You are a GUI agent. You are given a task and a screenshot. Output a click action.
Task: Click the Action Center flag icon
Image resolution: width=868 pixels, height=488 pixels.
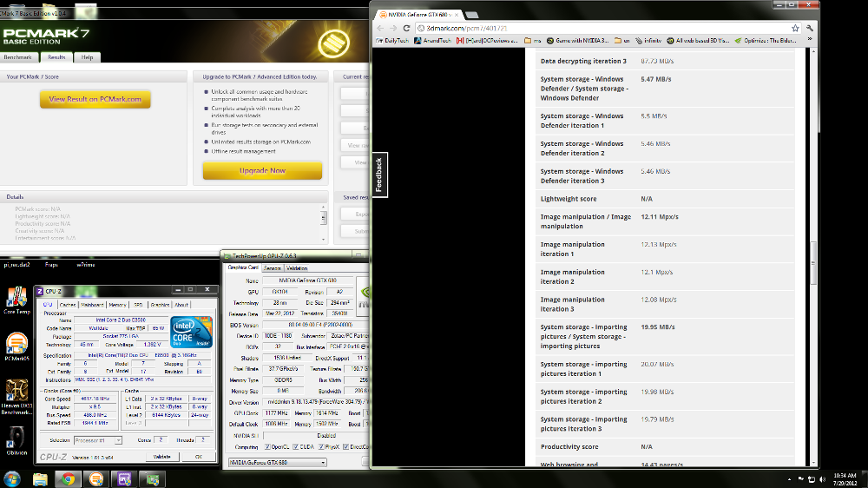(x=800, y=479)
